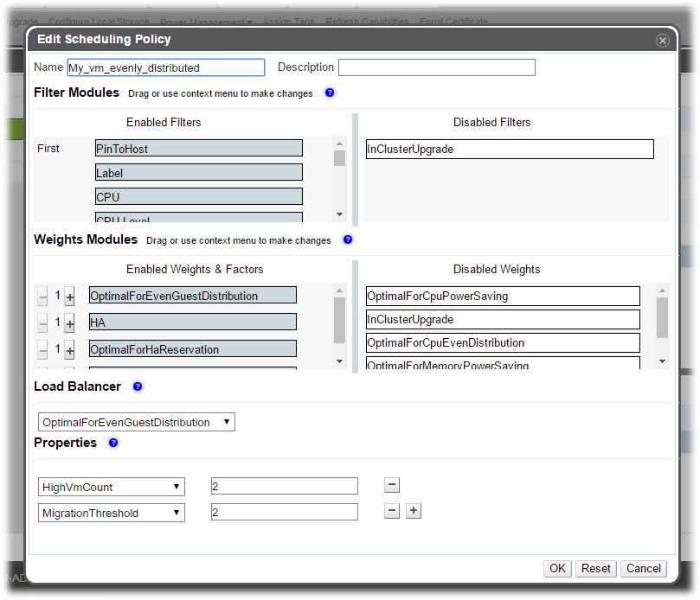Screen dimensions: 700x600
Task: Close the Edit Scheduling Policy dialog
Action: (662, 41)
